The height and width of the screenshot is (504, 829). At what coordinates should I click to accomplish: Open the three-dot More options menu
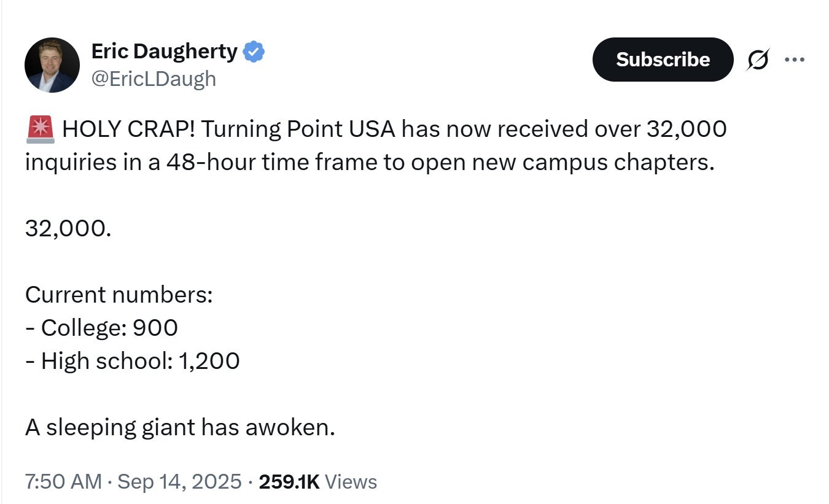click(795, 60)
